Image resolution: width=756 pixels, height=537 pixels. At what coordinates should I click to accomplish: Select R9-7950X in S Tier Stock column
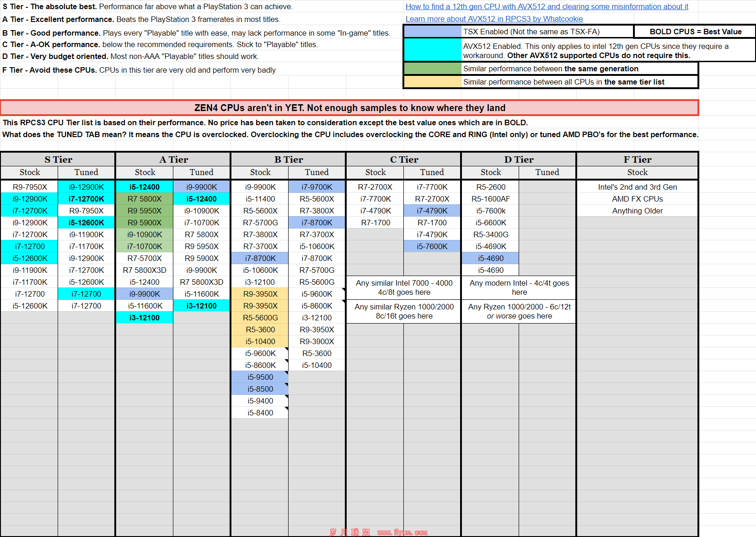tap(30, 187)
